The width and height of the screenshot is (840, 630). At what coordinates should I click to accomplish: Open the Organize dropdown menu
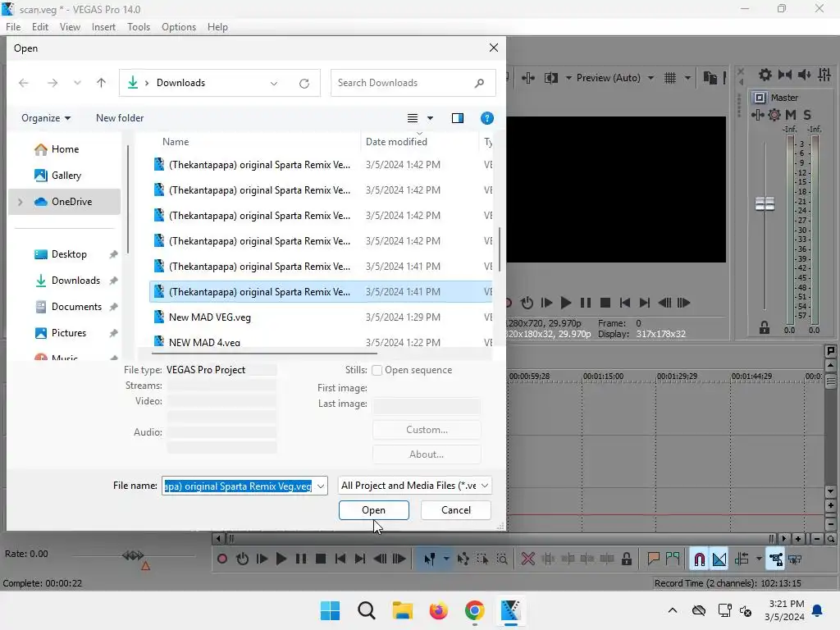click(46, 118)
